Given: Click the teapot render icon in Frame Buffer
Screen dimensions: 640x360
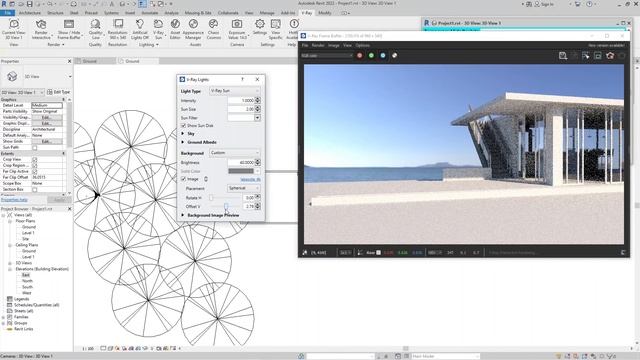Looking at the screenshot, I should point(610,56).
